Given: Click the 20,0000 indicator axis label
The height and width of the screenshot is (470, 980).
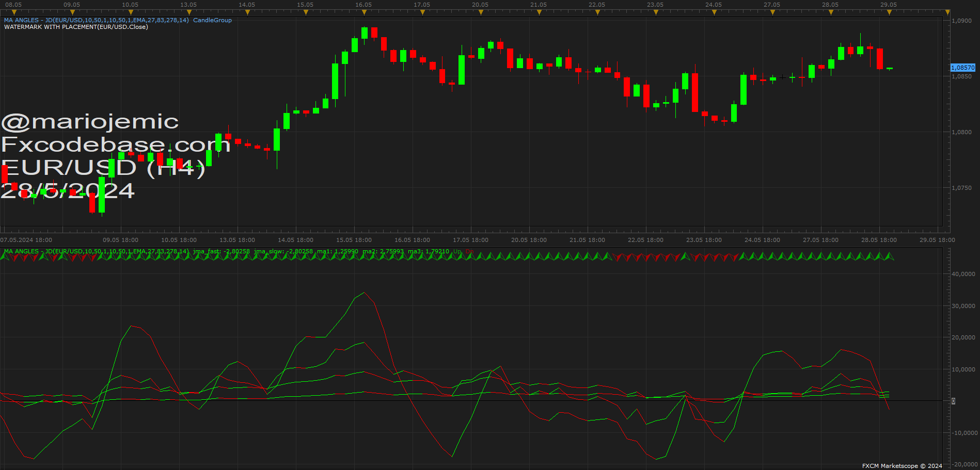Looking at the screenshot, I should click(x=963, y=337).
